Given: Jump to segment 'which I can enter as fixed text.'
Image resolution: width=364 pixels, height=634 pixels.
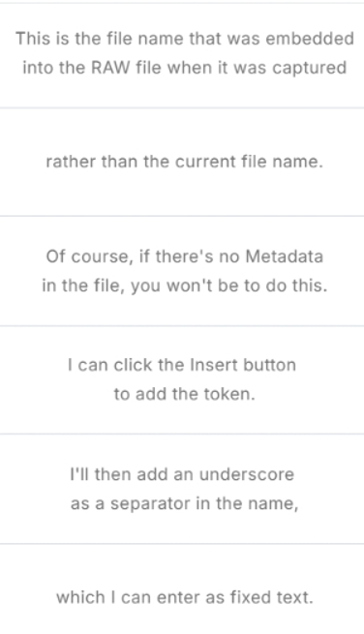Looking at the screenshot, I should 185,597.
